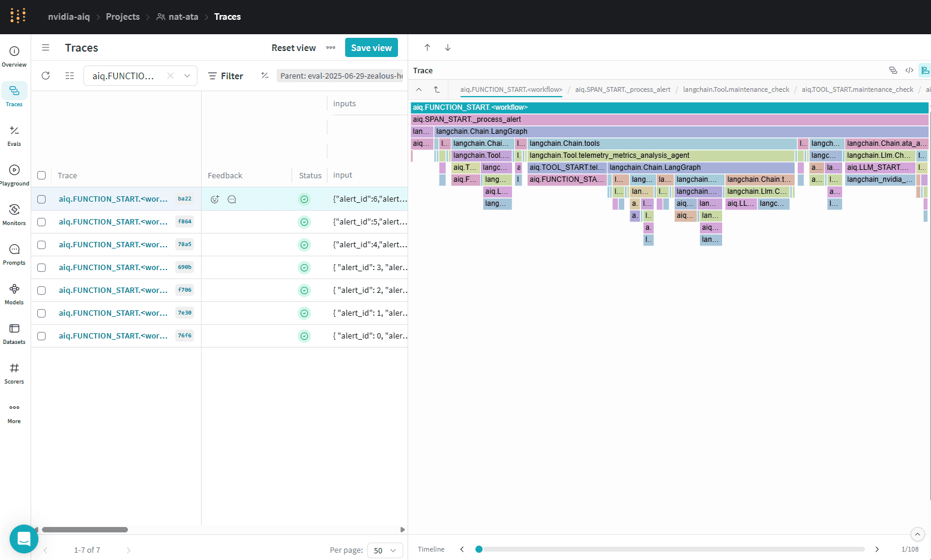Open Models in the sidebar
Viewport: 931px width, 560px height.
point(14,294)
